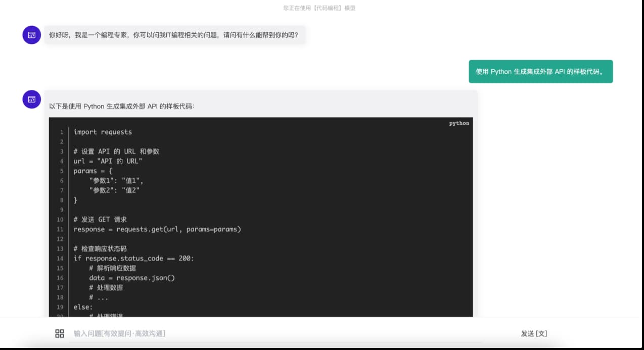Click the python language label on code block
This screenshot has height=350, width=644.
(x=459, y=123)
